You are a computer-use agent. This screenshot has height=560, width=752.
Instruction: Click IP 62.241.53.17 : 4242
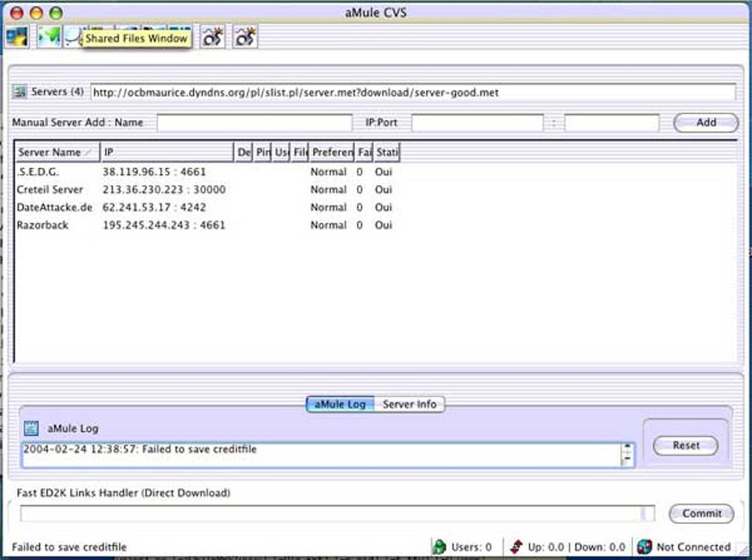pos(154,207)
